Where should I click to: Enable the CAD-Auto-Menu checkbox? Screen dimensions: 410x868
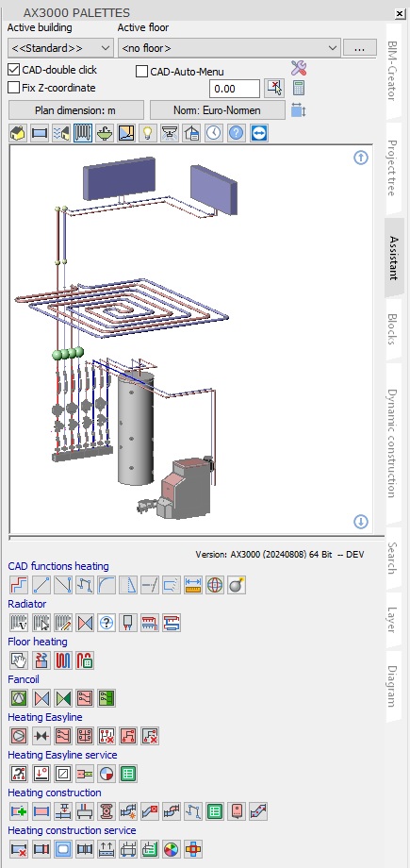pyautogui.click(x=141, y=72)
